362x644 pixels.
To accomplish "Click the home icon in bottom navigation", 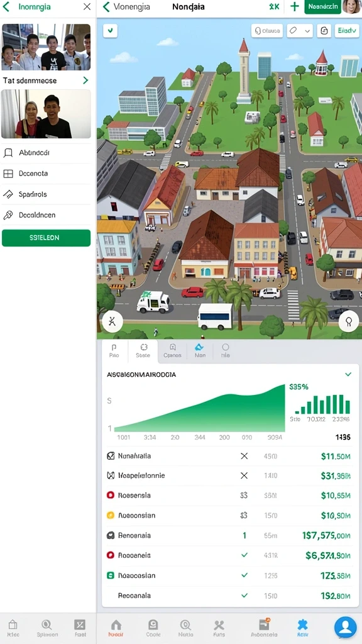I will coord(116,625).
